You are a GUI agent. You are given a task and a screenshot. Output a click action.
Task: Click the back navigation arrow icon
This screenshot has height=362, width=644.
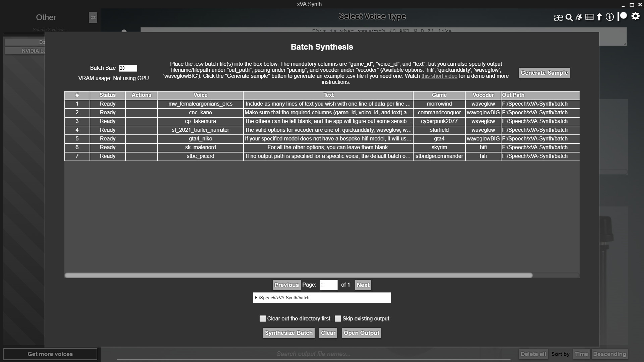click(x=93, y=17)
